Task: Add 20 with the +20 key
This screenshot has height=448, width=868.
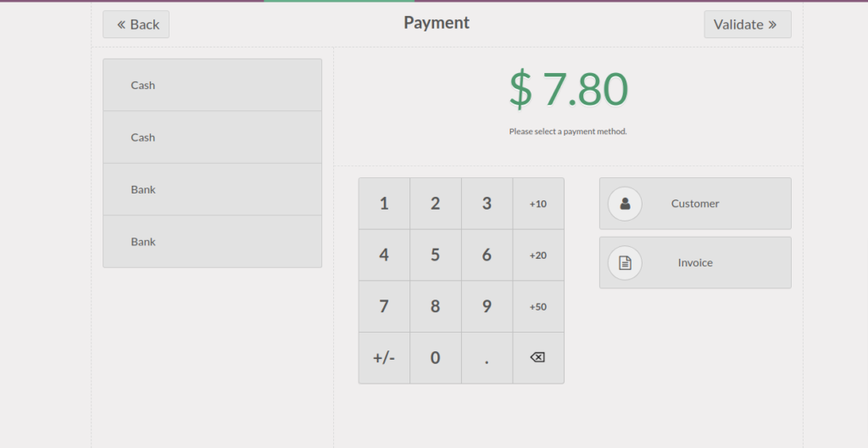Action: pyautogui.click(x=537, y=255)
